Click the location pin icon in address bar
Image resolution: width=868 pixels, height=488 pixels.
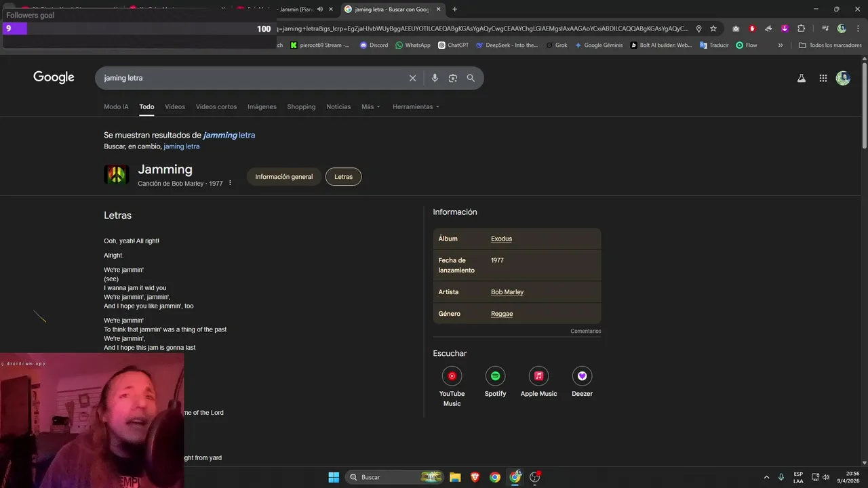click(698, 28)
